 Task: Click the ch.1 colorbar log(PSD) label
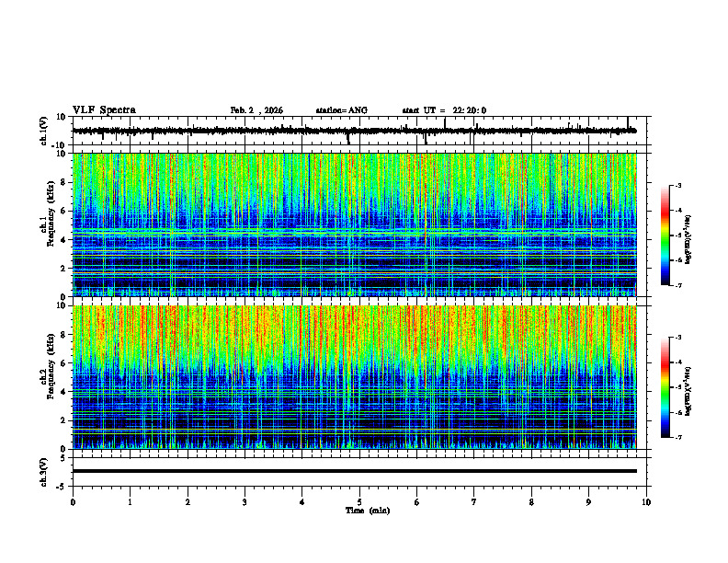(688, 239)
